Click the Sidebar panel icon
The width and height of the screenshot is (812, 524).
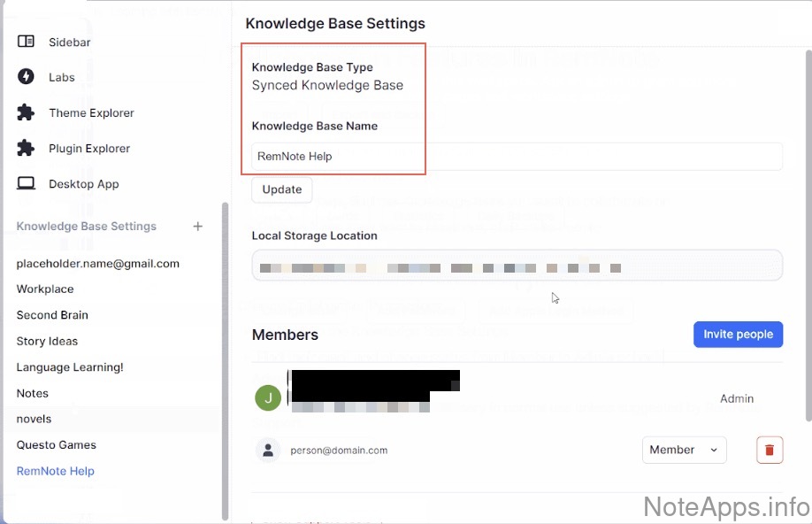26,42
